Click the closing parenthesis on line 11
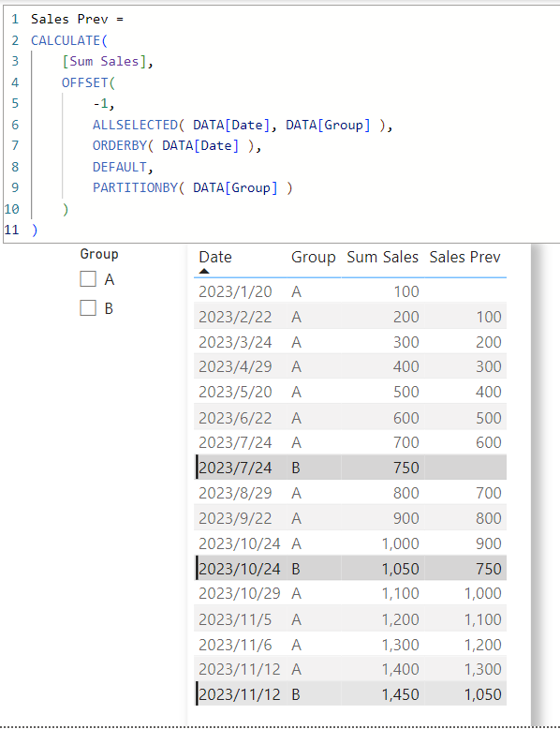 (35, 231)
